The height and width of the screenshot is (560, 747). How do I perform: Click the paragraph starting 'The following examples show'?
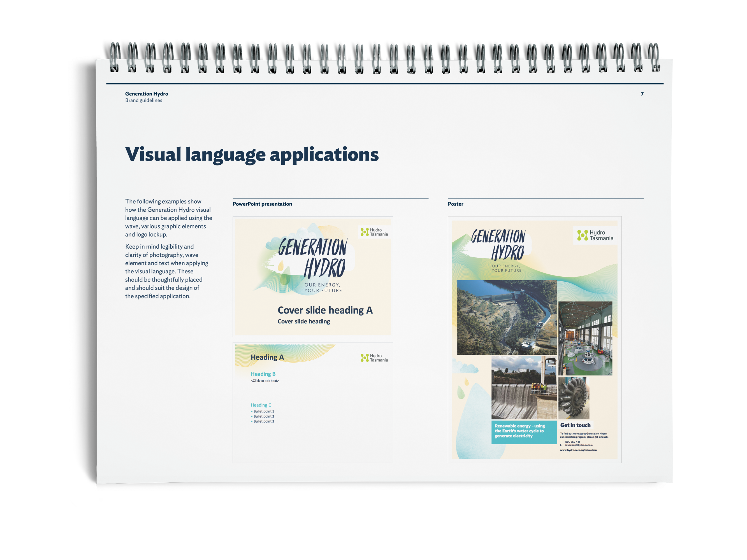coord(168,218)
